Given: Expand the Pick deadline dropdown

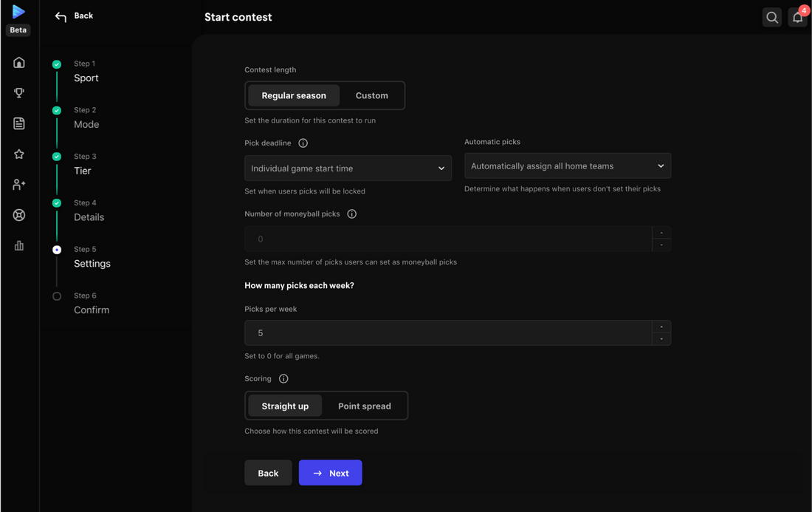Looking at the screenshot, I should (x=348, y=168).
